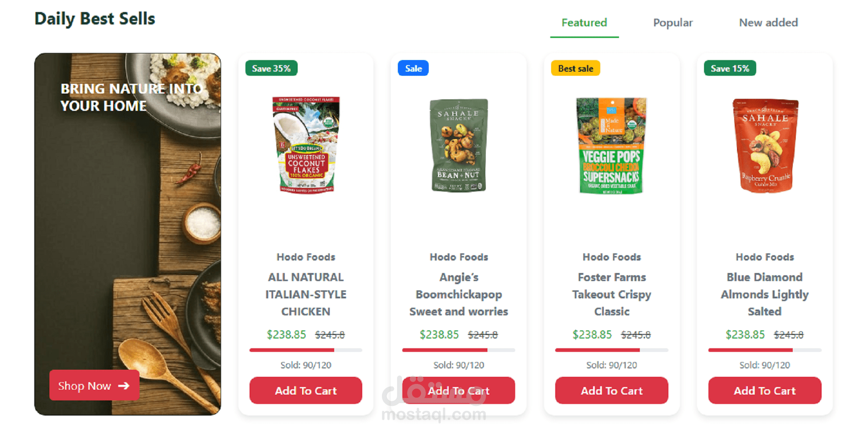Open the Foster Farms Takeout Crispy Classic title

click(611, 294)
